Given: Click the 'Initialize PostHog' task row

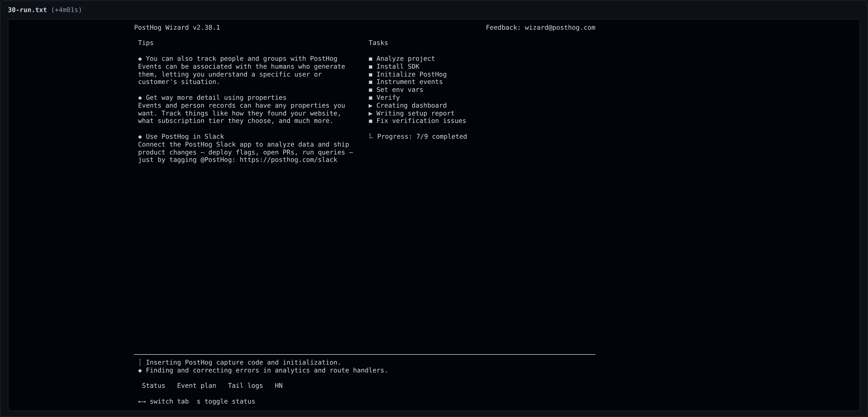Looking at the screenshot, I should pos(407,74).
